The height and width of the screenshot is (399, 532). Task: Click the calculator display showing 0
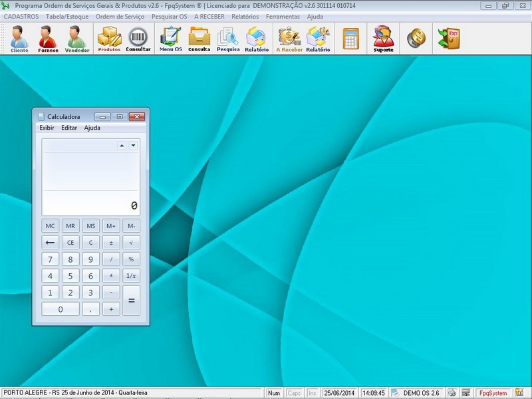[x=91, y=177]
